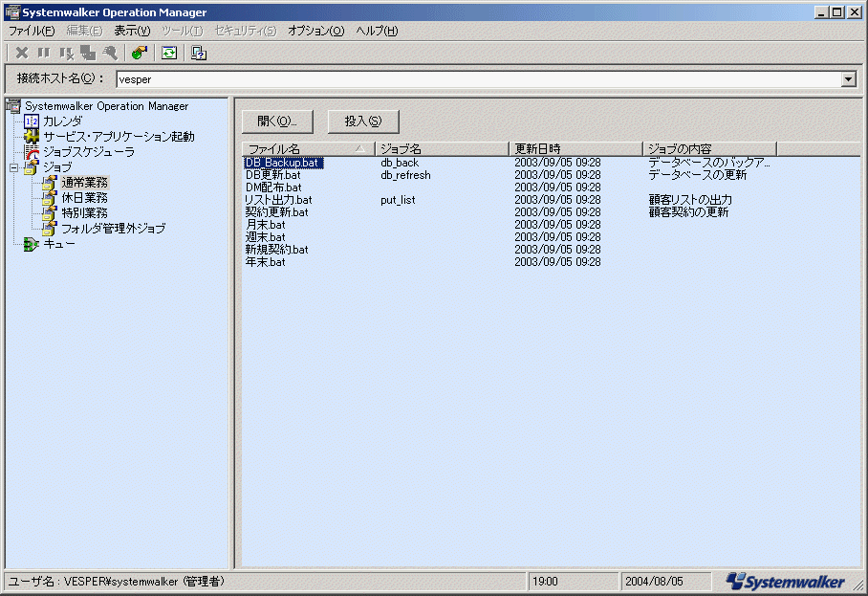
Task: Click the put_list job name cell
Action: (x=398, y=200)
